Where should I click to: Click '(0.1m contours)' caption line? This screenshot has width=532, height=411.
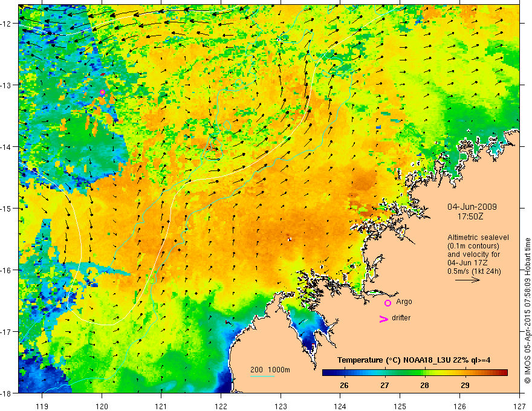pos(473,246)
